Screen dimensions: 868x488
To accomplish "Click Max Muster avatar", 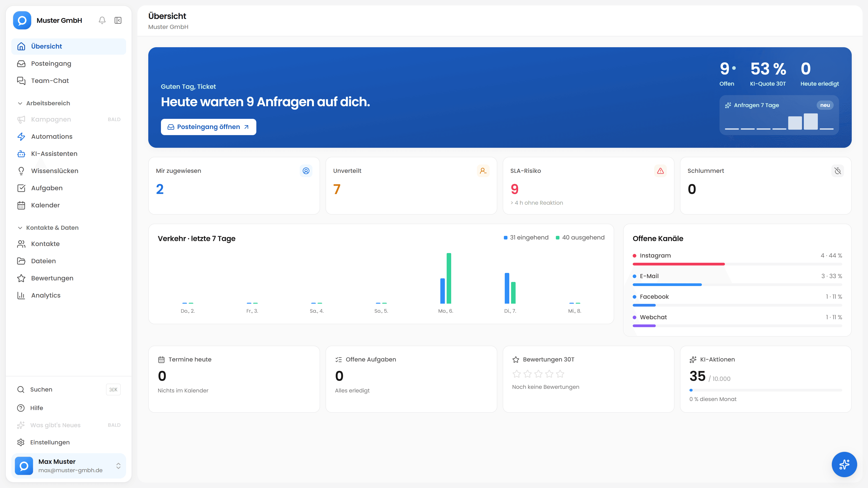I will (x=24, y=466).
